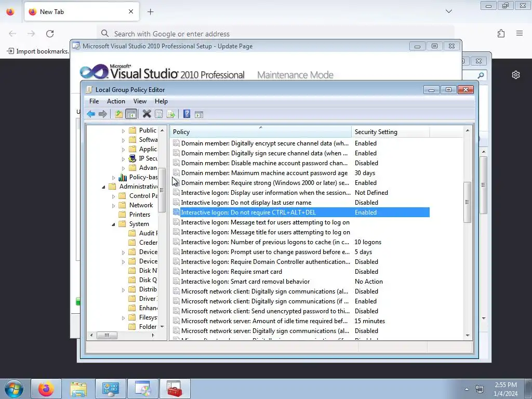Expand the Network tree node arrow
532x399 pixels.
(114, 206)
